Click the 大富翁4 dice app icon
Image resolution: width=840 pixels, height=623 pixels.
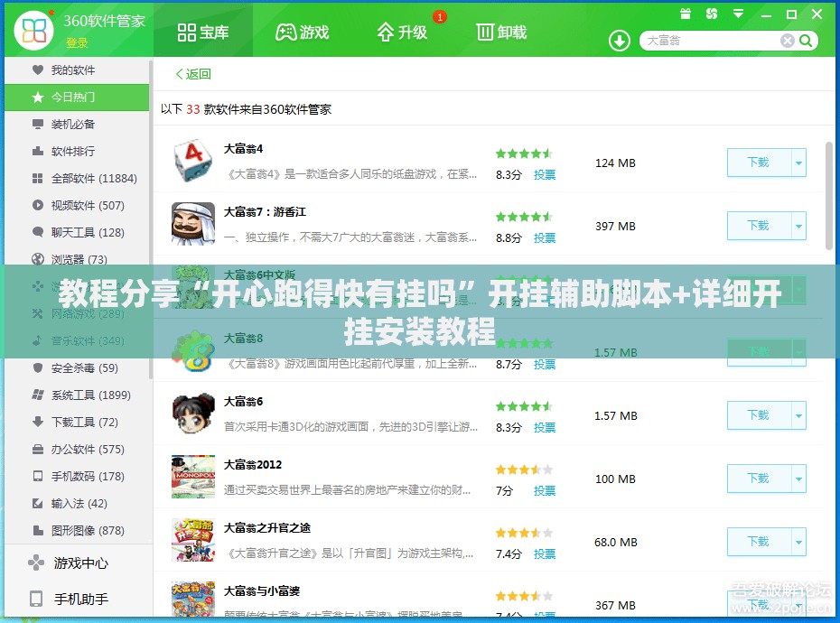pos(193,160)
